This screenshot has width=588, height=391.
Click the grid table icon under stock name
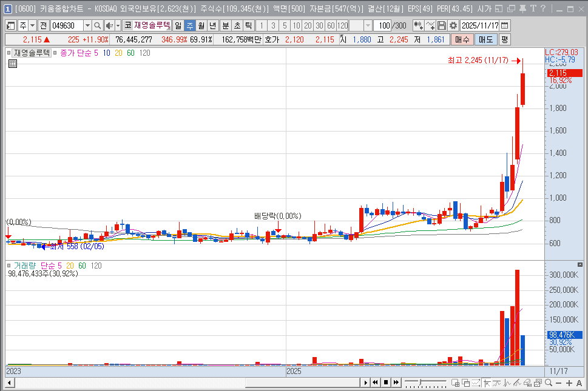(x=13, y=64)
